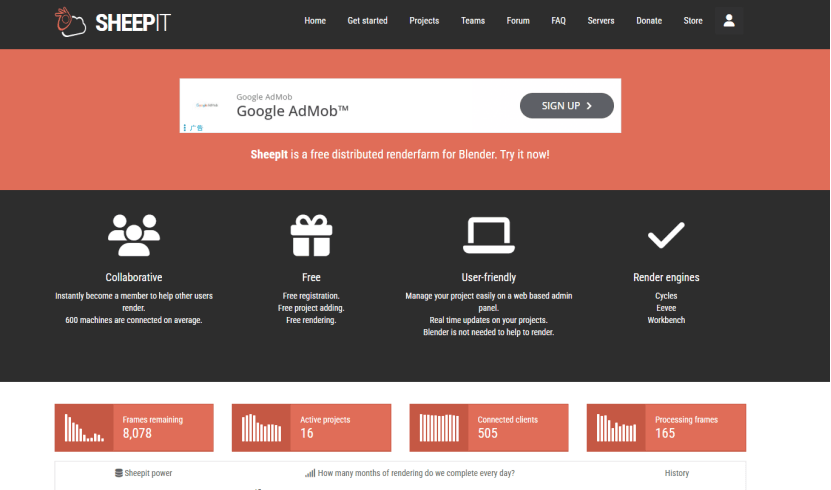Image resolution: width=831 pixels, height=490 pixels.
Task: Click 'Real time updates on your projects.'
Action: click(489, 320)
